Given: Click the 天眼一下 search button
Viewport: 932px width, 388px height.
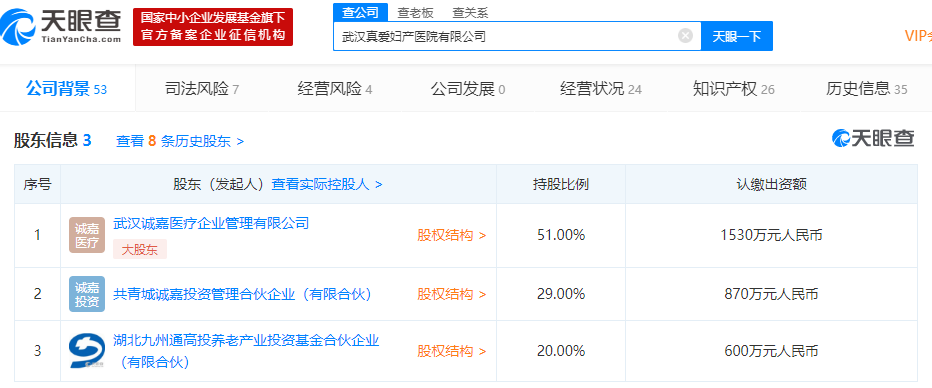Looking at the screenshot, I should 737,36.
